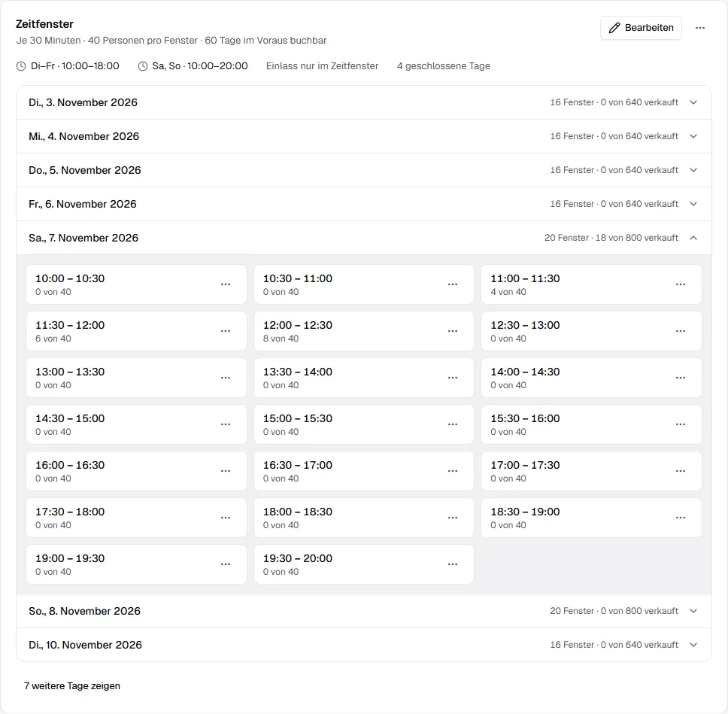This screenshot has width=728, height=714.
Task: Click the '8 von 40' count text
Action: point(281,339)
